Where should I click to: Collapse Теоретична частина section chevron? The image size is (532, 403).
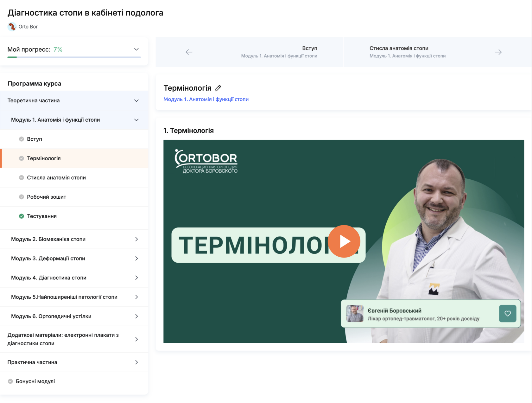pyautogui.click(x=136, y=101)
